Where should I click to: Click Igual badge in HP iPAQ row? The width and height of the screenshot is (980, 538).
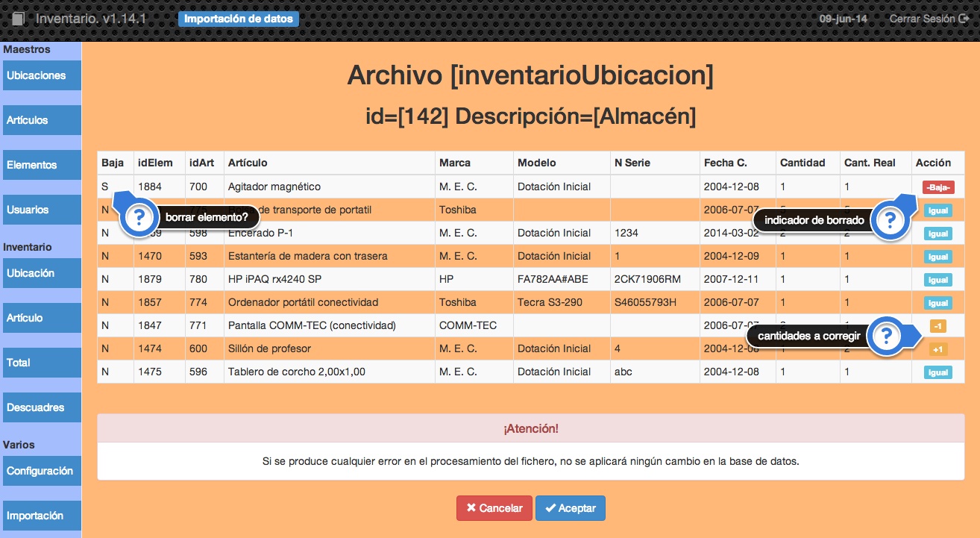[x=937, y=280]
